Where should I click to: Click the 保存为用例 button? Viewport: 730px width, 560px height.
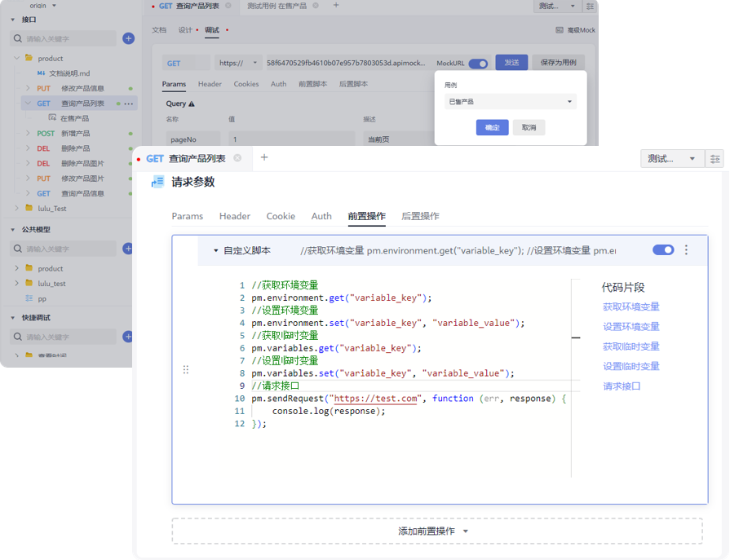click(558, 62)
